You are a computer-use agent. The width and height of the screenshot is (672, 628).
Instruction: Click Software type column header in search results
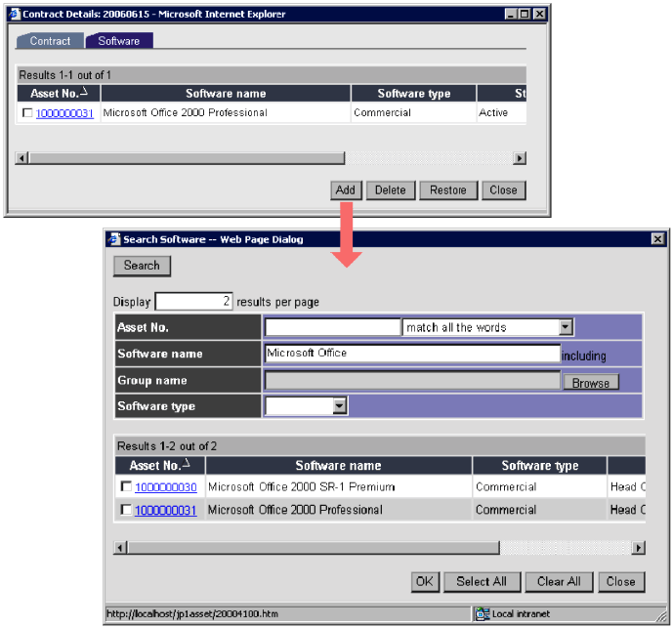pos(540,465)
